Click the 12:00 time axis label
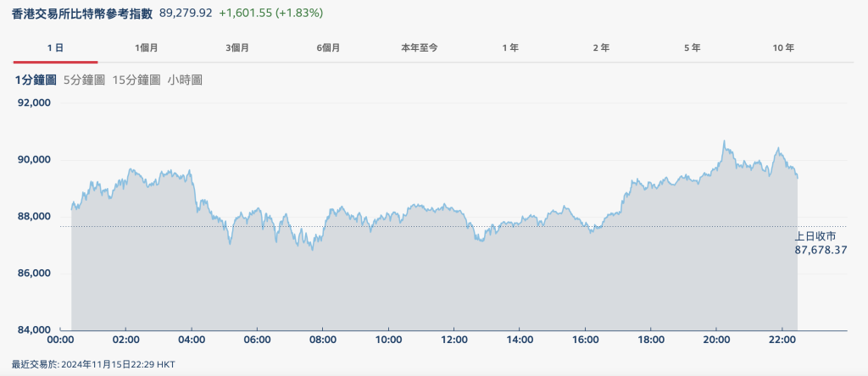This screenshot has width=868, height=376. click(x=453, y=340)
